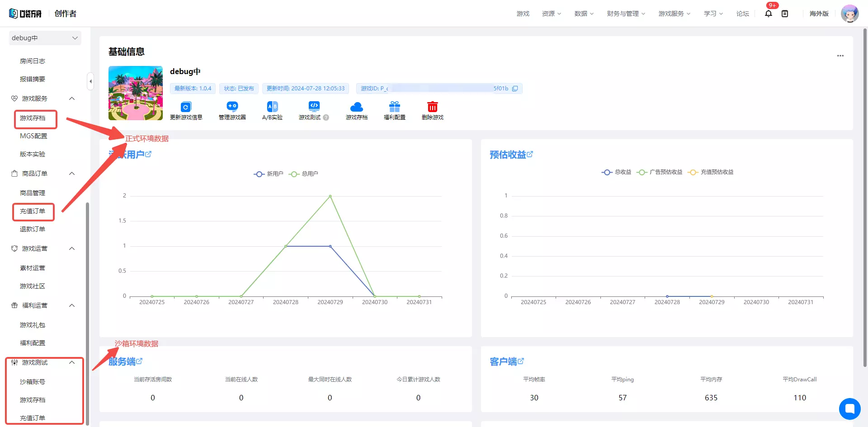Open 退款订单 in the sidebar

33,229
